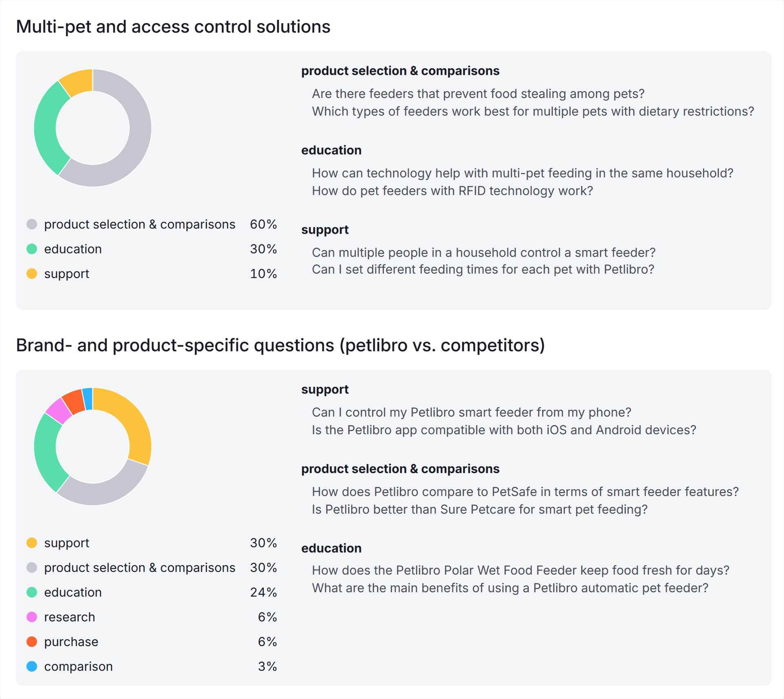Click the 'comparison' 3% legend label
This screenshot has width=784, height=699.
coord(78,666)
